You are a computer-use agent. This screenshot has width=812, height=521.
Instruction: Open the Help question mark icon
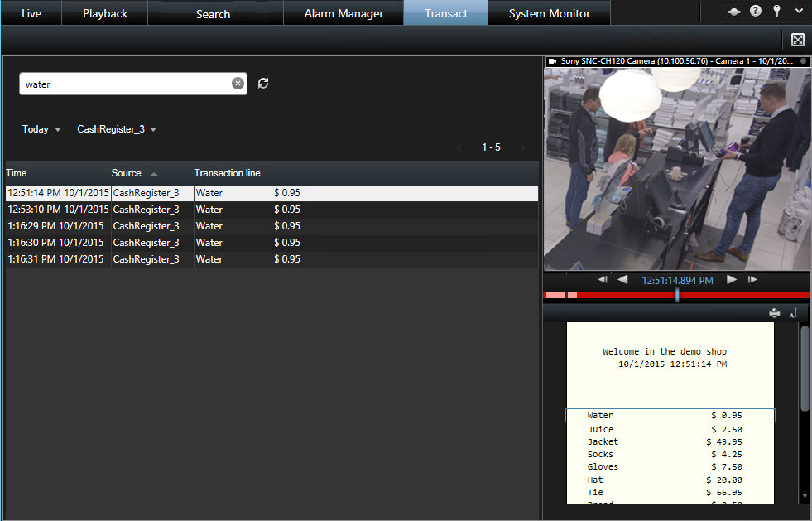[x=755, y=12]
